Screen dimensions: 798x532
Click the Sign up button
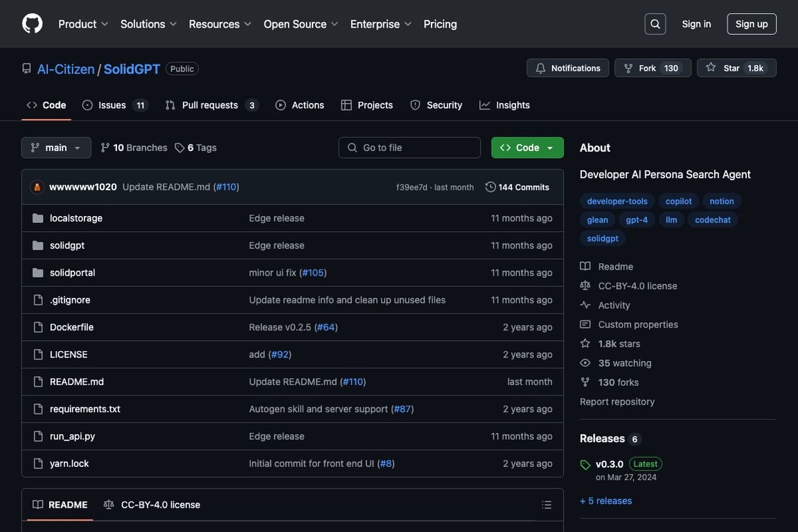751,24
